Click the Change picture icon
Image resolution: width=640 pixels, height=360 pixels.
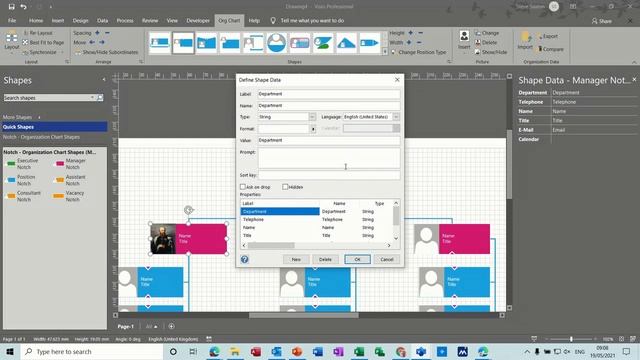point(478,33)
